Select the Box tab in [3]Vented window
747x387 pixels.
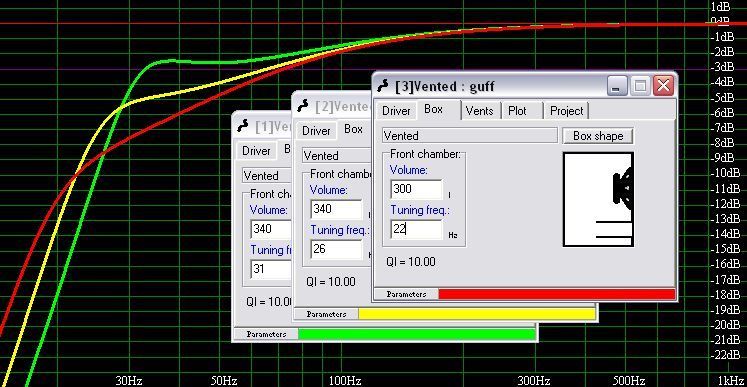coord(434,109)
